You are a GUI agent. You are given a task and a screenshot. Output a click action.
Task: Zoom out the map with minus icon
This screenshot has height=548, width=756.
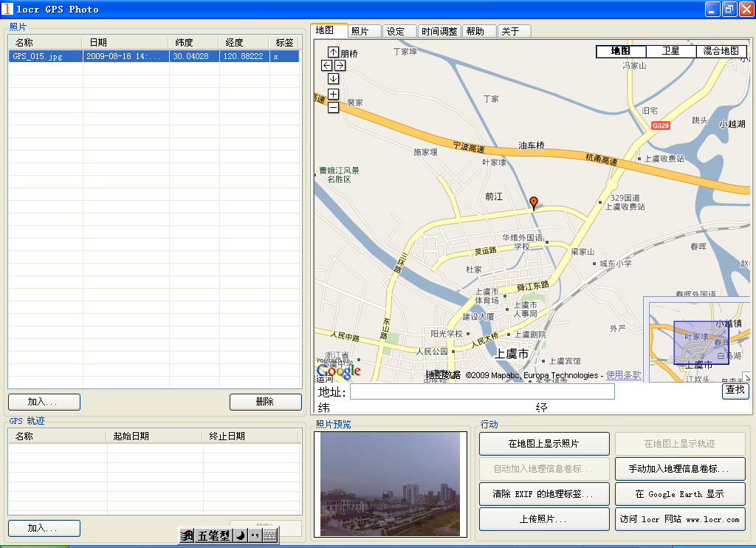point(333,107)
